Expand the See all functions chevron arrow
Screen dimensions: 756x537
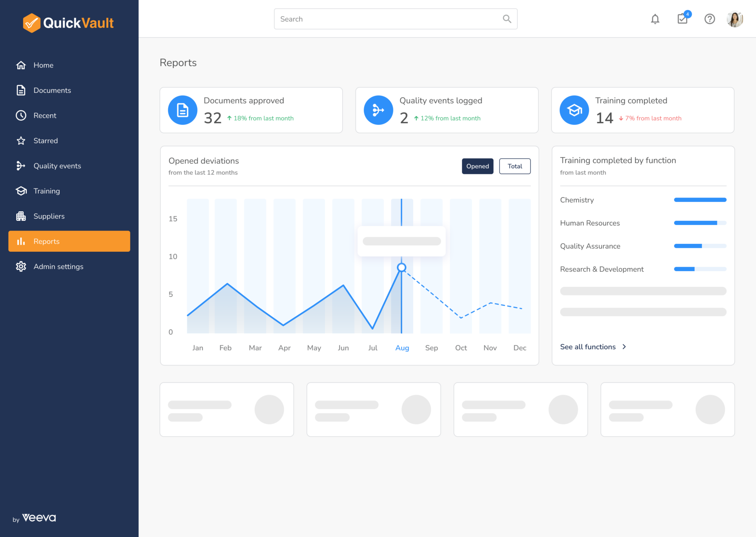point(624,347)
